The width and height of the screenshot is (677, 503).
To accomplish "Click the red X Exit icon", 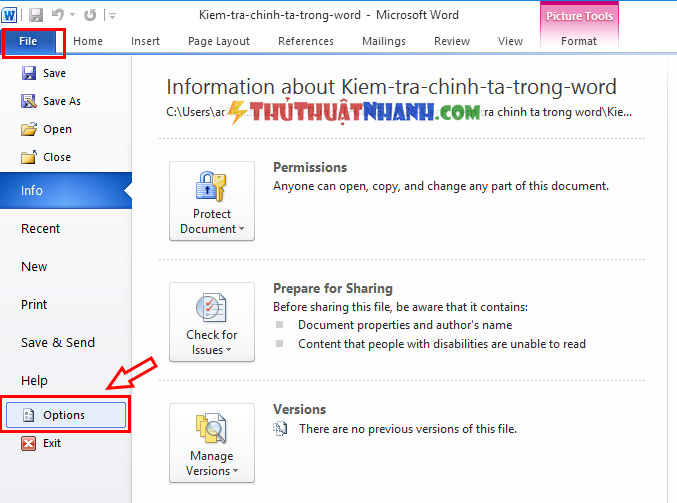I will click(28, 443).
